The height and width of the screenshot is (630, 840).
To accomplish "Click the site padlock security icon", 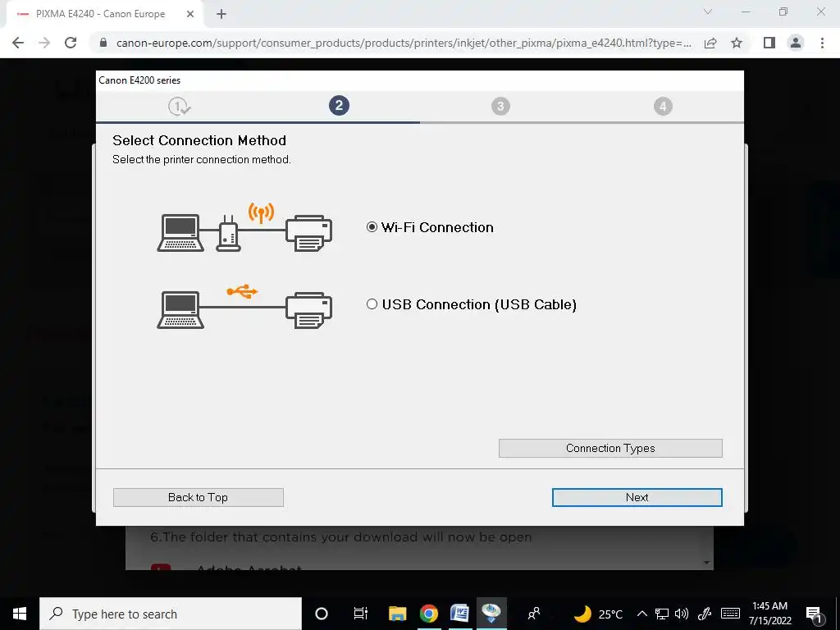I will coord(103,43).
